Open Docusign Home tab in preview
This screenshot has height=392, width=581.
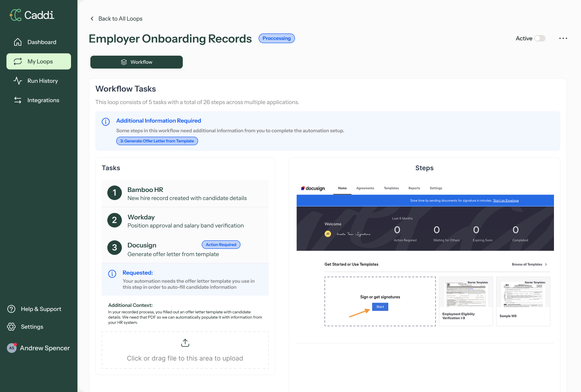point(342,188)
